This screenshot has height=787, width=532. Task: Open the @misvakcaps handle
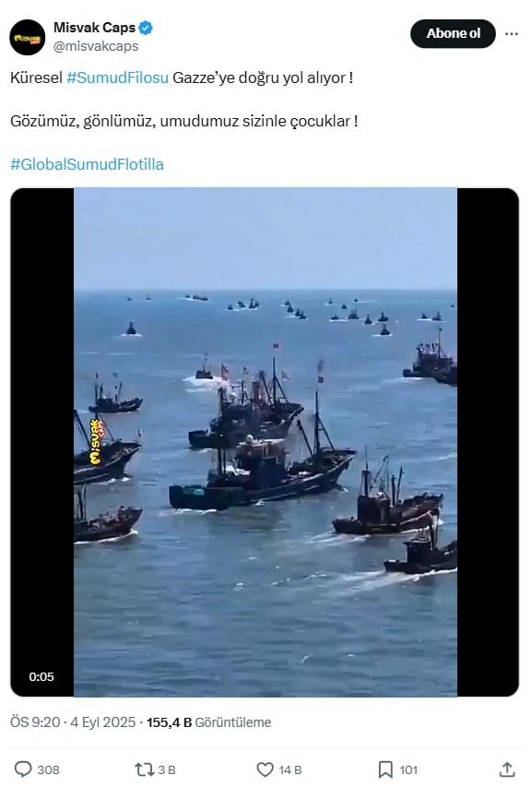click(x=96, y=46)
